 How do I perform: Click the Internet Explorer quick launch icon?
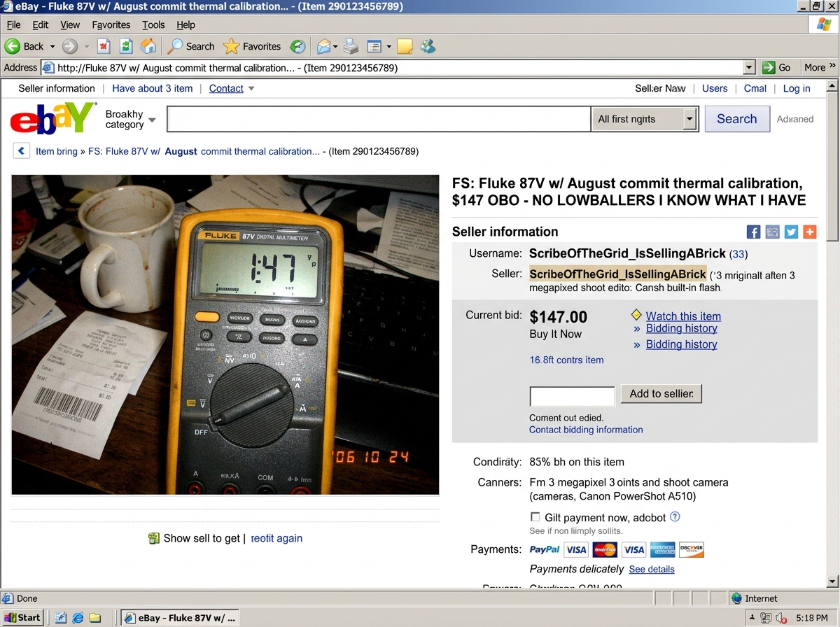click(78, 618)
